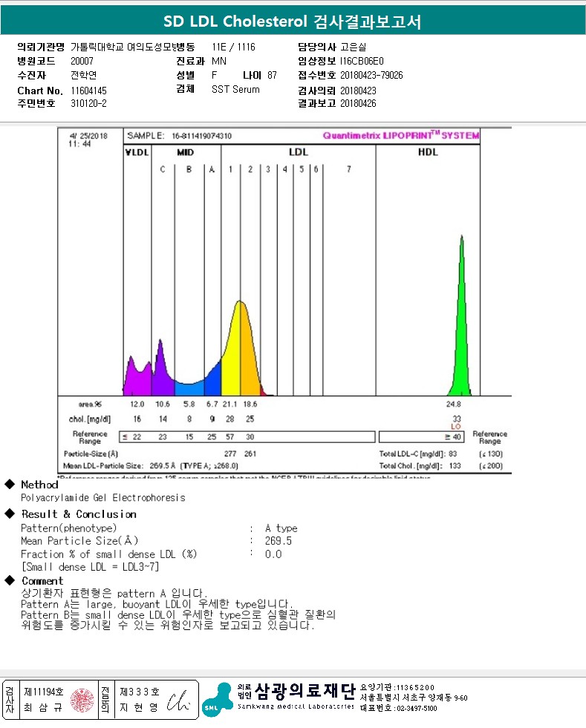This screenshot has height=728, width=586.
Task: Select pattern result A type
Action: (x=281, y=528)
